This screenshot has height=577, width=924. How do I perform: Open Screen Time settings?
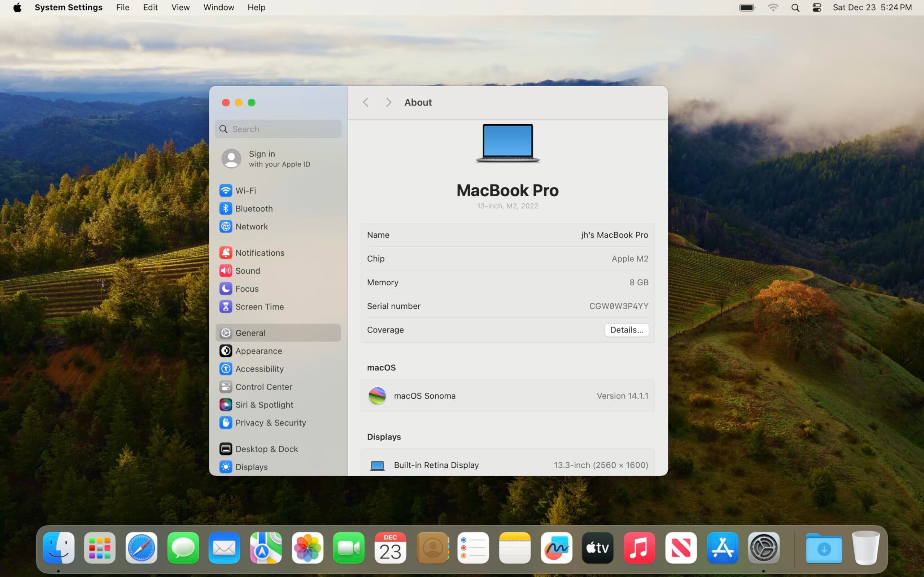(259, 307)
